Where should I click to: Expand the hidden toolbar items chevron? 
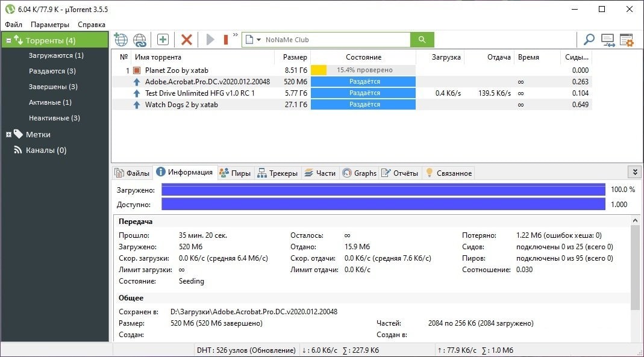coord(236,35)
